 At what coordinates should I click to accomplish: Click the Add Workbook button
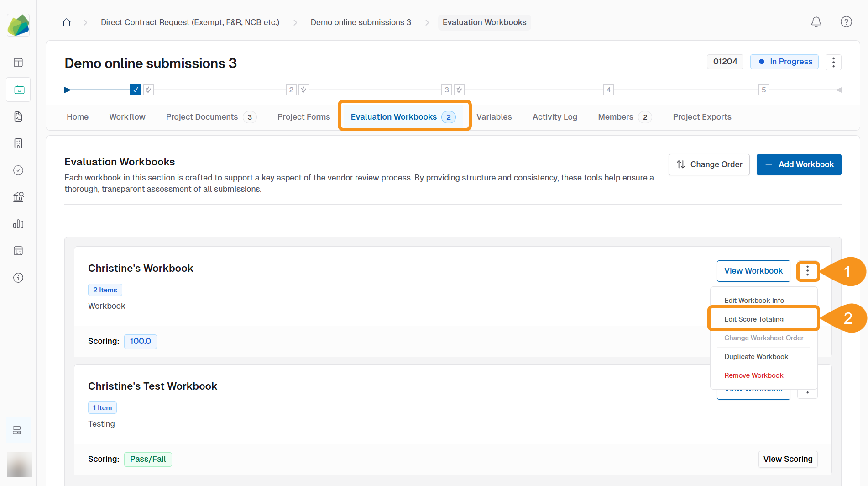[799, 164]
